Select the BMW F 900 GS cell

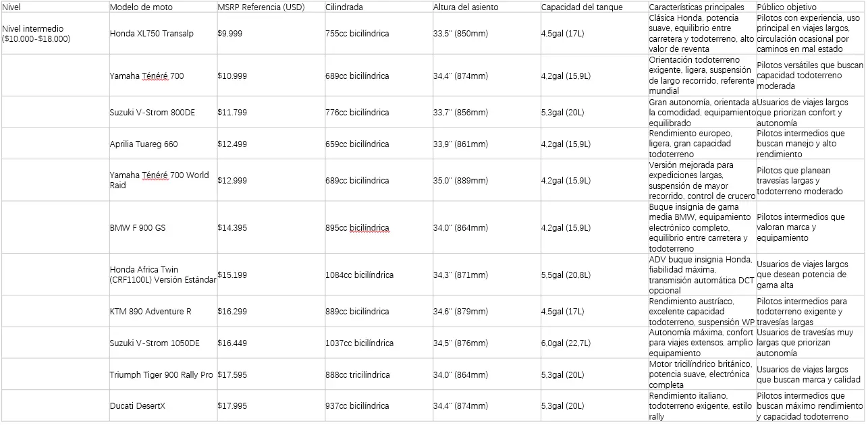(163, 228)
